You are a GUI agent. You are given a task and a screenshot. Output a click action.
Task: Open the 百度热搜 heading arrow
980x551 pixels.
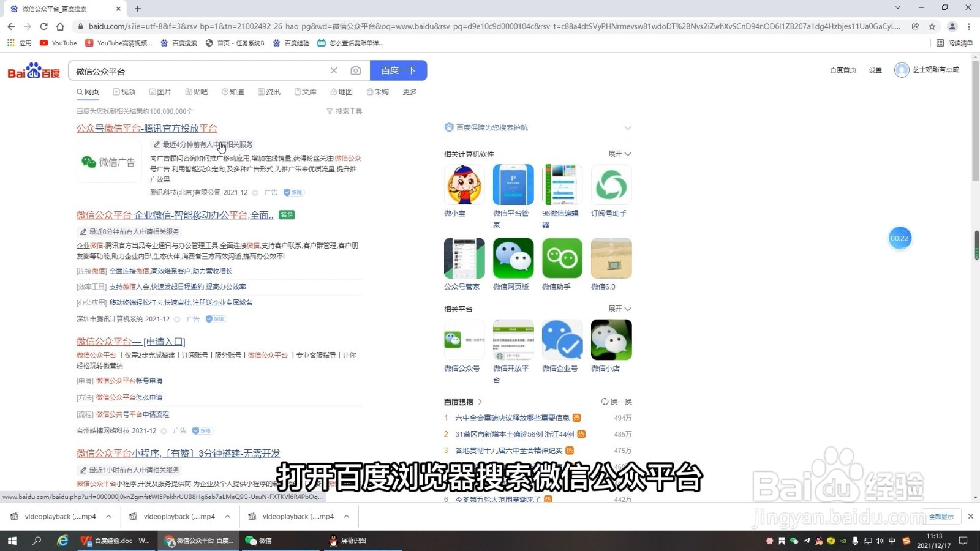(x=480, y=402)
